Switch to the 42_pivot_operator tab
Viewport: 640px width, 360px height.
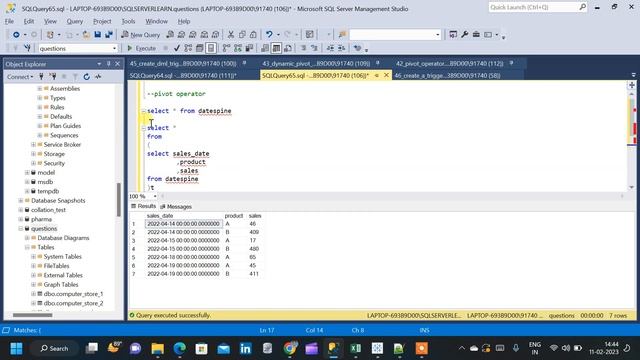point(450,64)
